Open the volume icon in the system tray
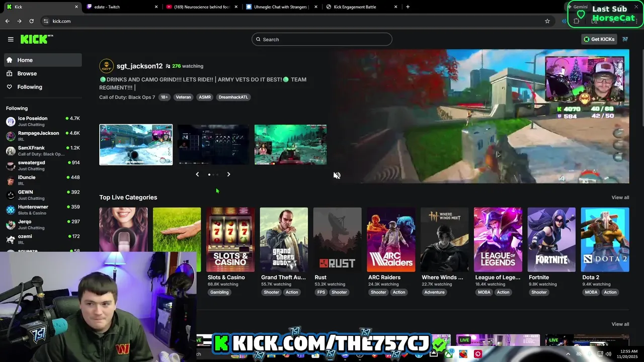Viewport: 644px width, 362px height. [608, 354]
